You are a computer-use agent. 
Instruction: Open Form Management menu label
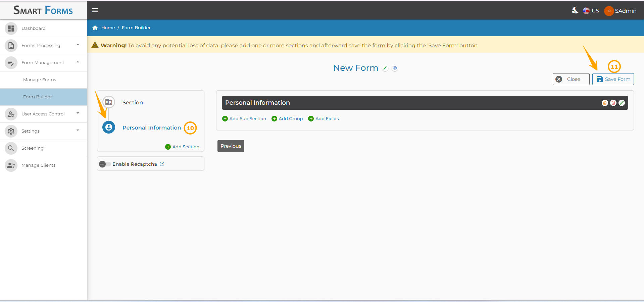click(x=43, y=63)
